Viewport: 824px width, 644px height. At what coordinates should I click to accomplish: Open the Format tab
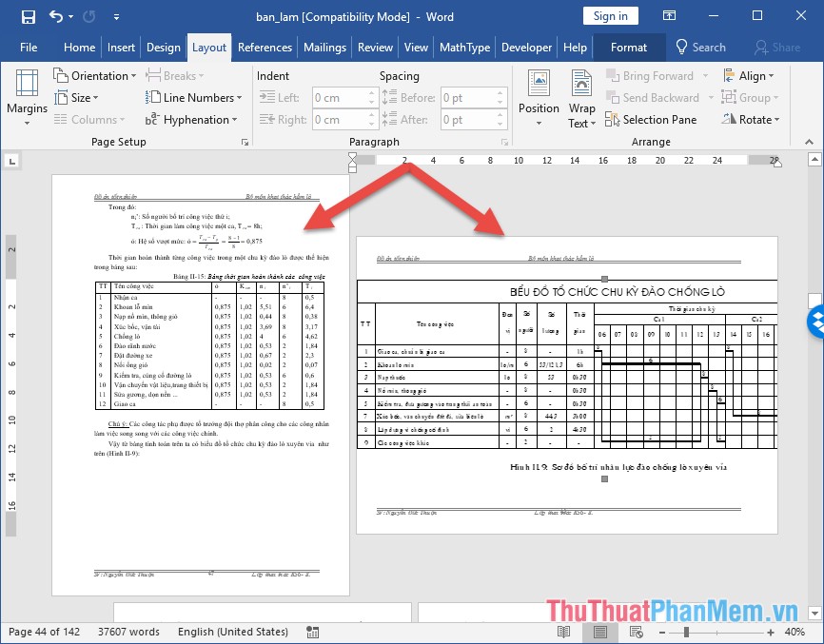pos(628,47)
